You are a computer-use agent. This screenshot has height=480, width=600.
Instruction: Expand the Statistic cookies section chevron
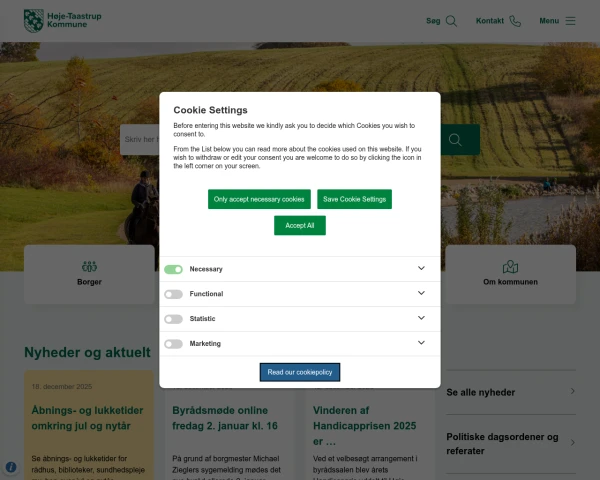pos(421,318)
